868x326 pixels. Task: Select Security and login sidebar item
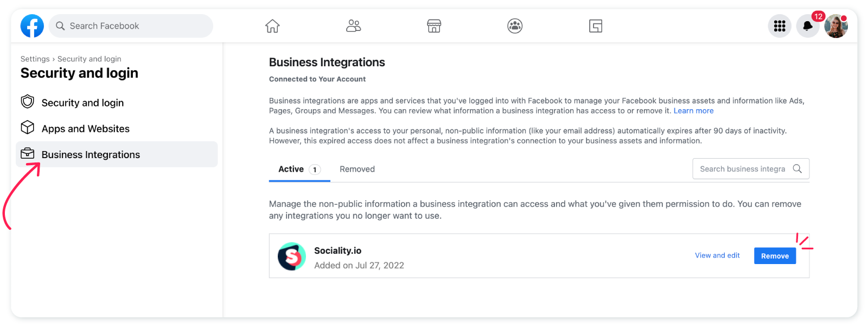click(117, 103)
